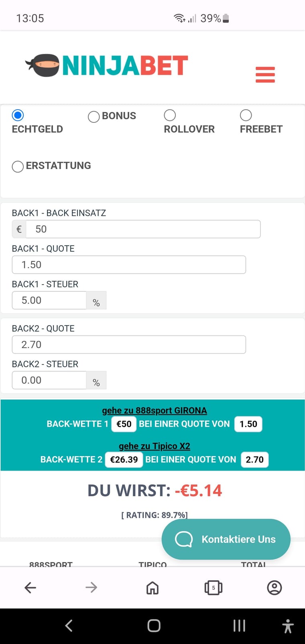Tap the Android accessibility figure icon

(x=288, y=626)
